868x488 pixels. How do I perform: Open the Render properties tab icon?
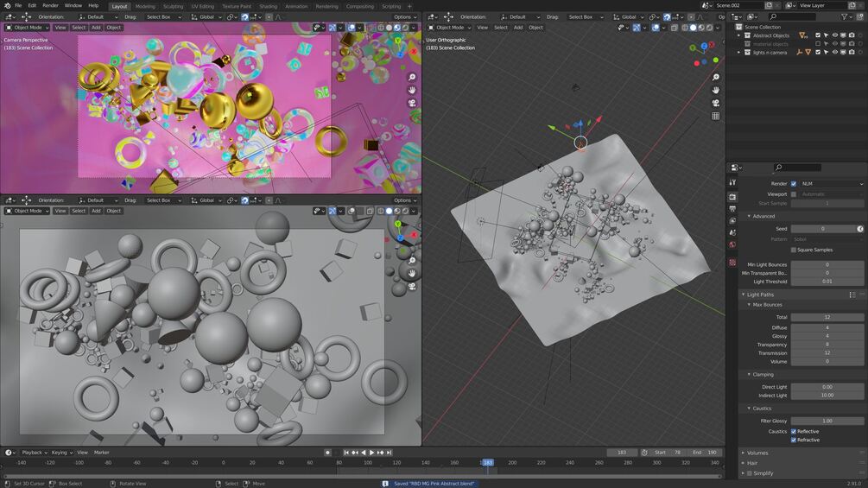(732, 196)
